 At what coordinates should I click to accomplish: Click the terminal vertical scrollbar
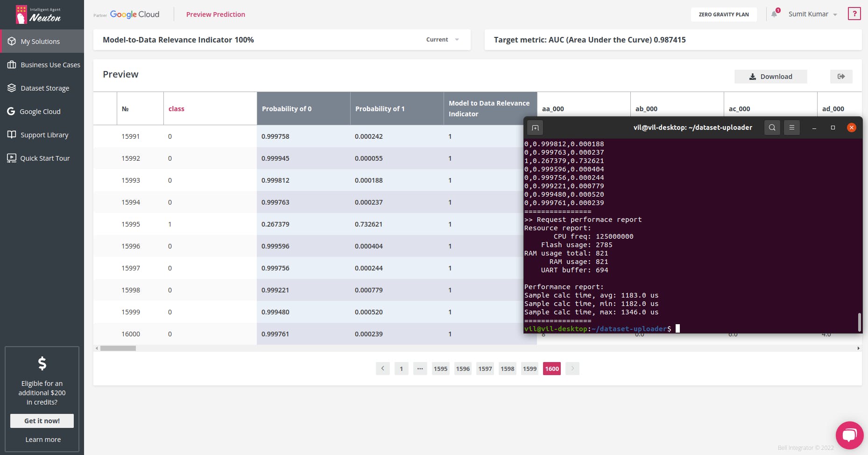[x=859, y=322]
